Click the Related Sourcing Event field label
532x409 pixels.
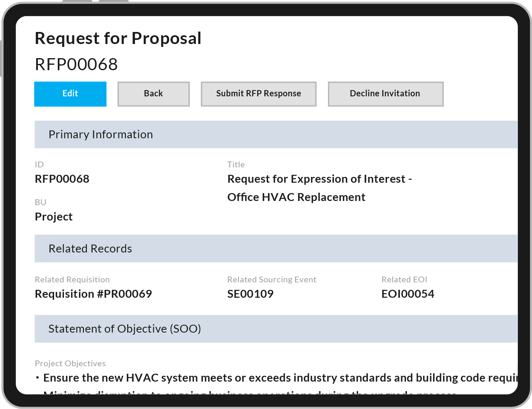point(272,279)
